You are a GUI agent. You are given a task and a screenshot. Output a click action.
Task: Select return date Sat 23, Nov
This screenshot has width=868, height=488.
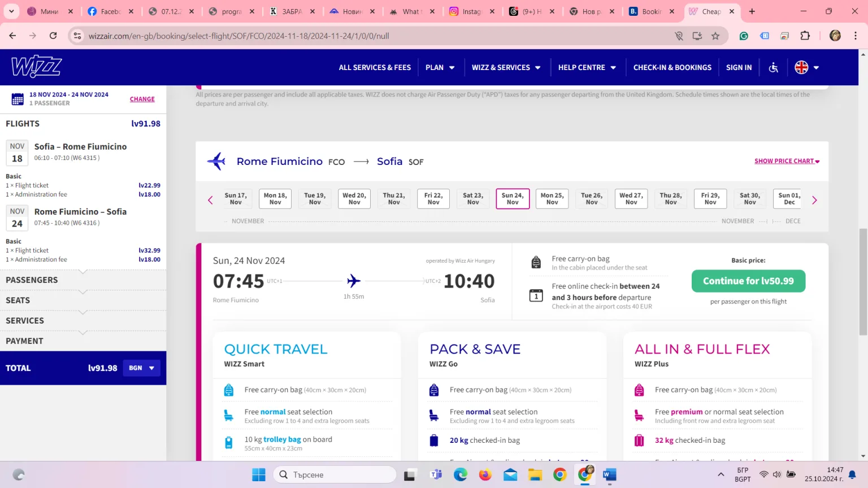click(x=473, y=199)
